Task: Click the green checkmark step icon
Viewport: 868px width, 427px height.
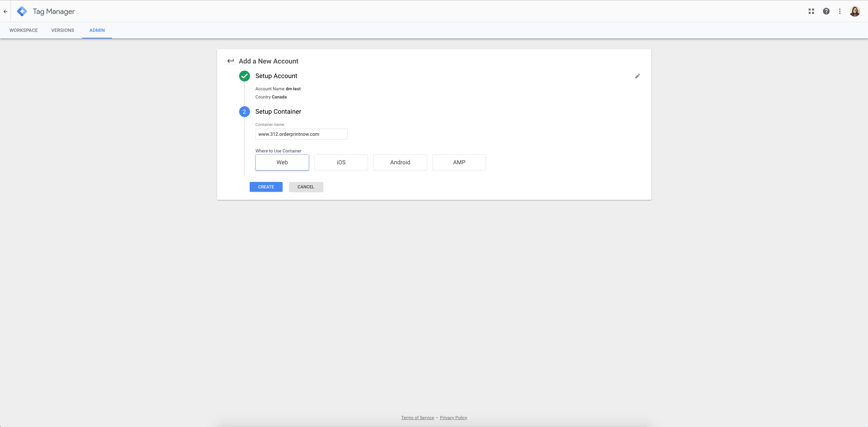Action: pyautogui.click(x=245, y=76)
